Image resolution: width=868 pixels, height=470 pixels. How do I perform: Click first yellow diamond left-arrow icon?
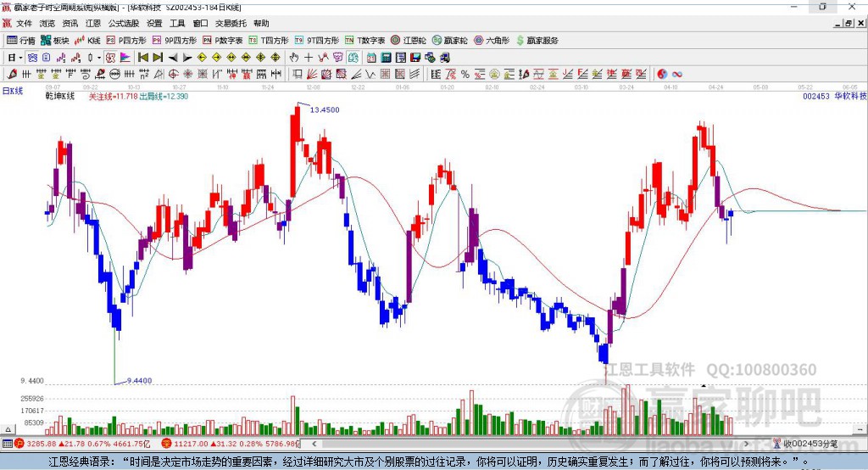click(x=202, y=58)
